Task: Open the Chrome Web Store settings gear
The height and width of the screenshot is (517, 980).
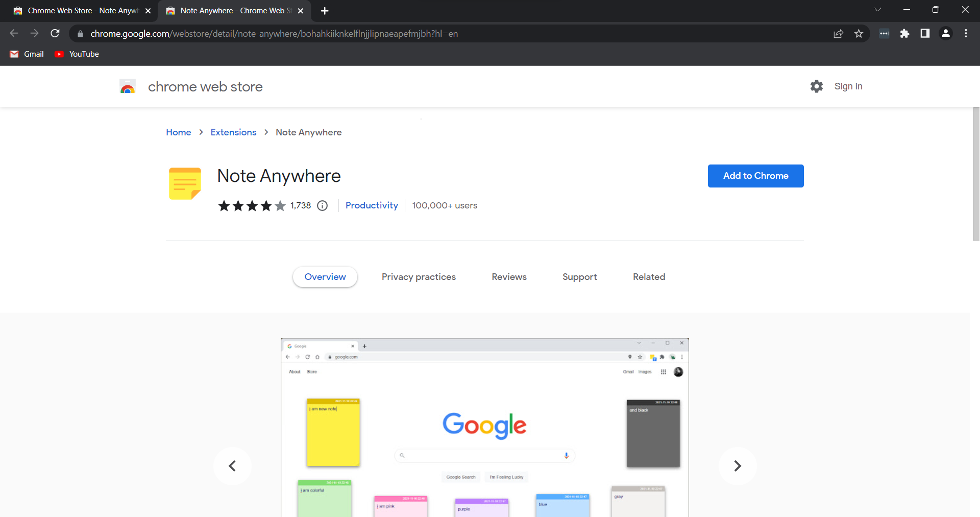Action: coord(817,86)
